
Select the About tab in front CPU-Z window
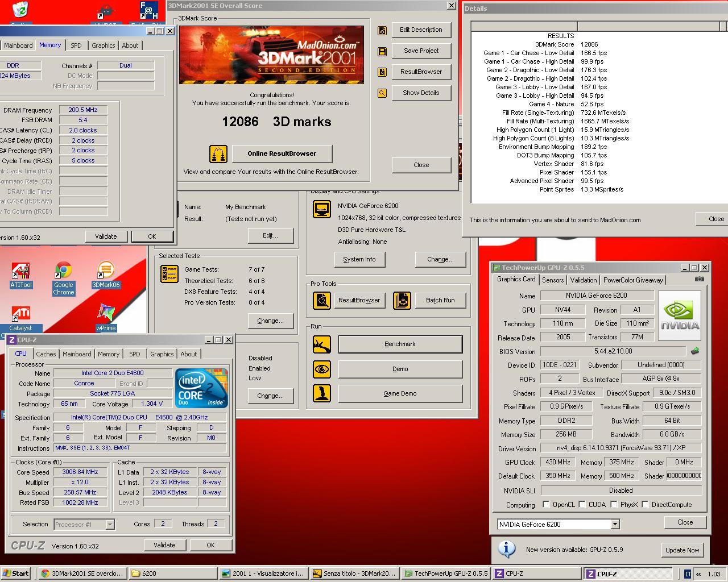[x=189, y=354]
